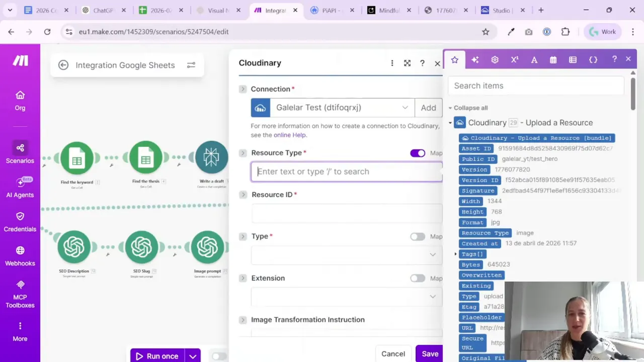The height and width of the screenshot is (362, 644).
Task: Toggle the switch beside Run once
Action: (219, 356)
